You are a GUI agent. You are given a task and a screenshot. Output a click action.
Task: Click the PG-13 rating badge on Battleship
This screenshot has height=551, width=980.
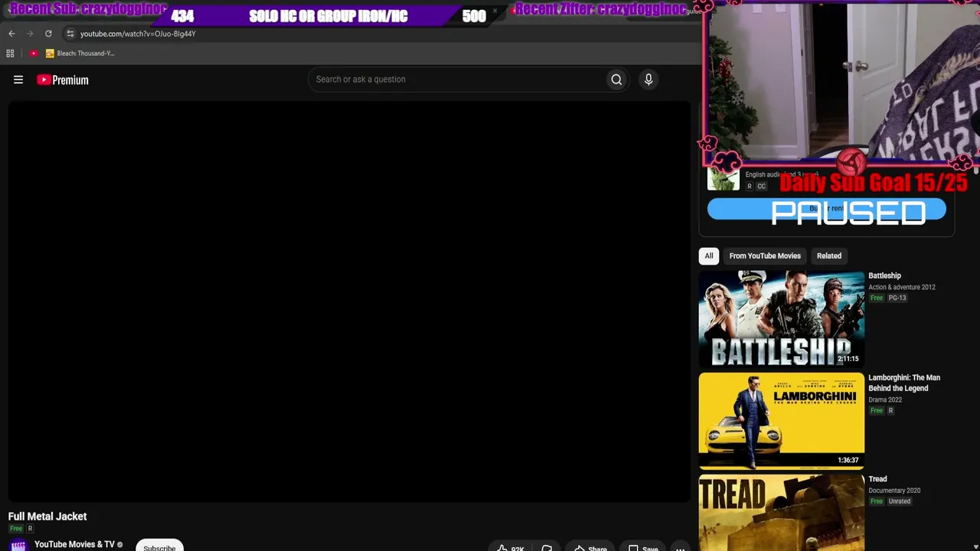(x=897, y=298)
